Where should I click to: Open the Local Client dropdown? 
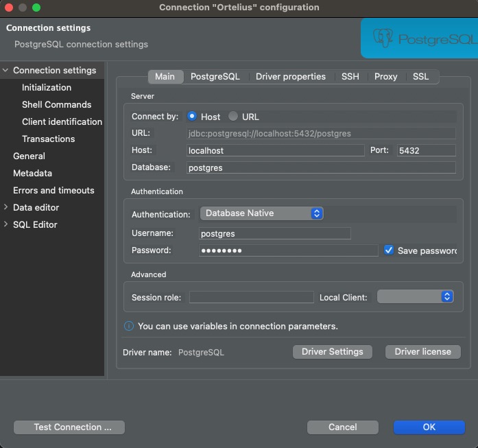click(415, 296)
